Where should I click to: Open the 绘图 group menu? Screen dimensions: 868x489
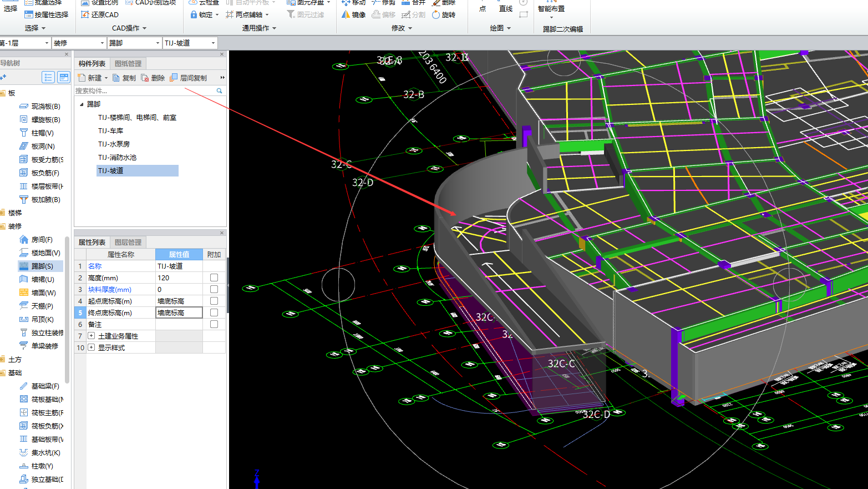coord(500,28)
